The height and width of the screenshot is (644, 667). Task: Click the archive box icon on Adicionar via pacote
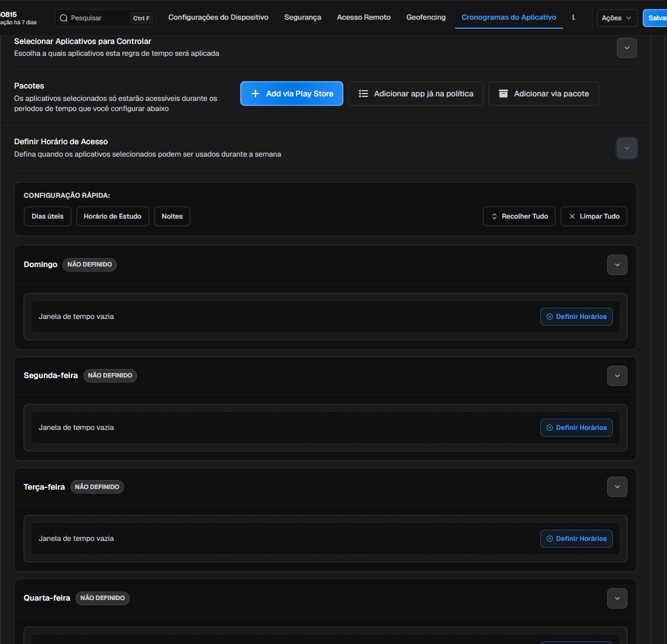coord(503,94)
